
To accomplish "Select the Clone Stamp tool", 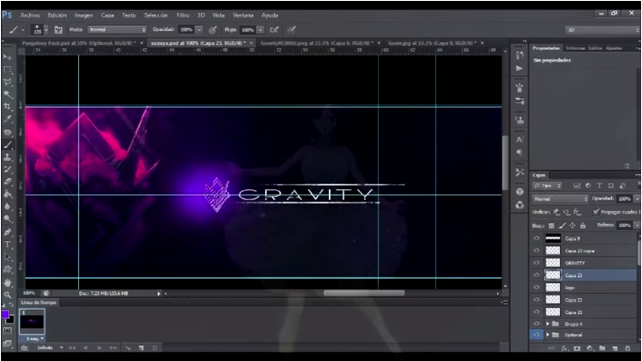I will tap(7, 157).
